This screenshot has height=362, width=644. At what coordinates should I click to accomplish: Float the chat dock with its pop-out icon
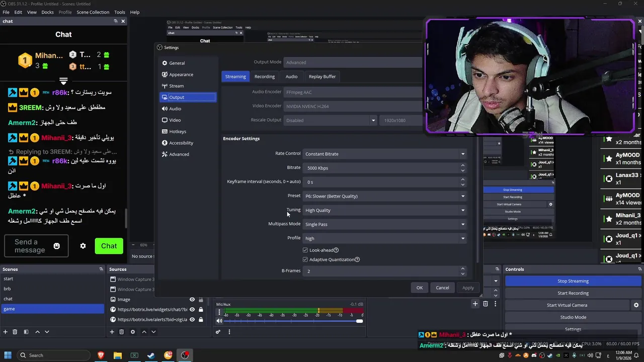(x=116, y=21)
